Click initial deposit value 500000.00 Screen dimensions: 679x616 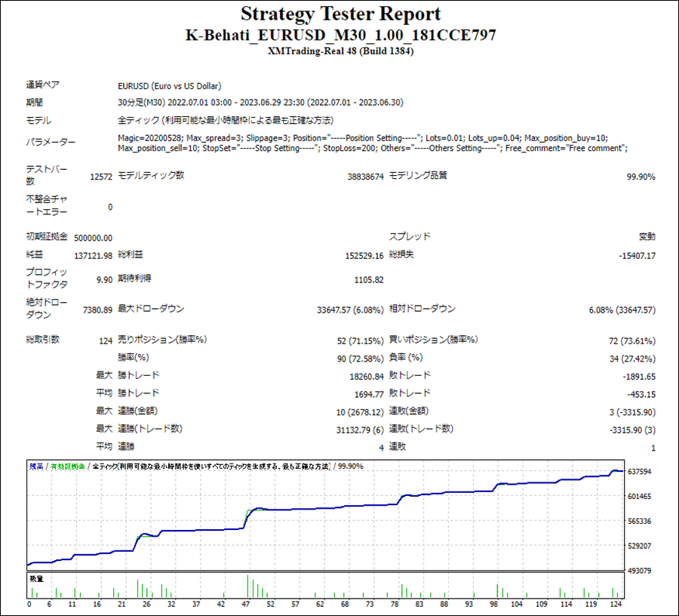[x=93, y=238]
